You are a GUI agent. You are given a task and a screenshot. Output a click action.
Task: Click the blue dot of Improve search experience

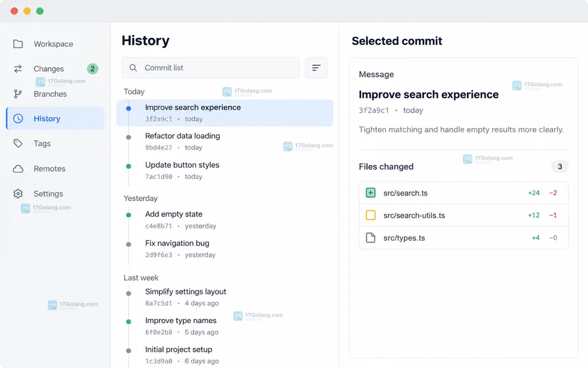129,109
